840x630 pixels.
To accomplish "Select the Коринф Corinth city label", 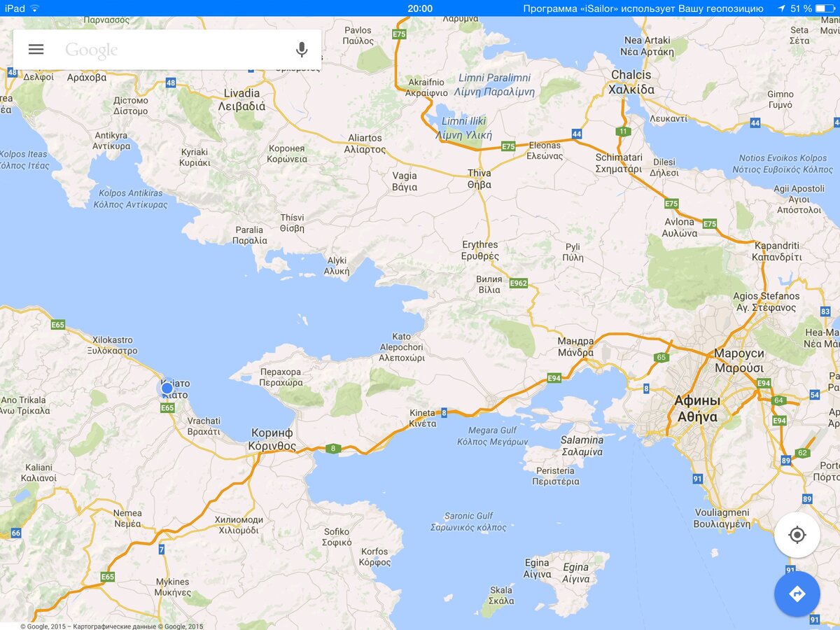I will point(271,439).
